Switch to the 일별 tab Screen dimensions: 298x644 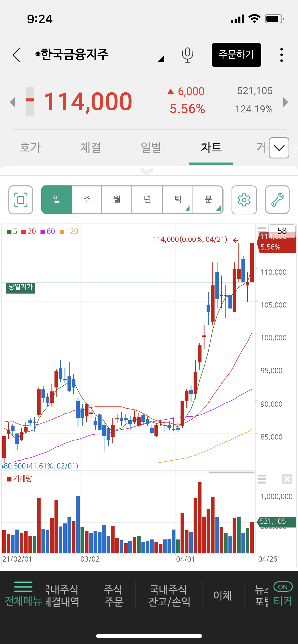point(151,148)
